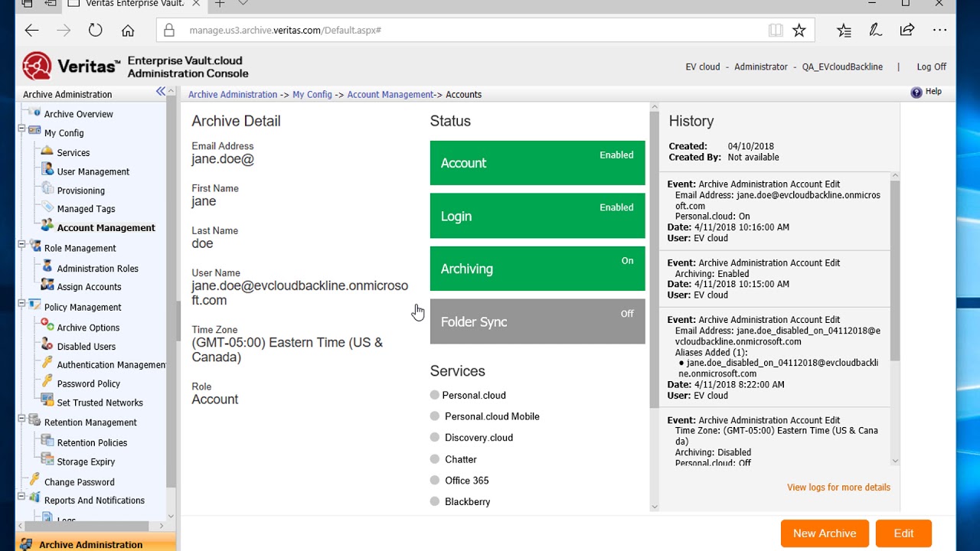Click the Managed Tags tag icon
The width and height of the screenshot is (980, 551).
[x=47, y=208]
